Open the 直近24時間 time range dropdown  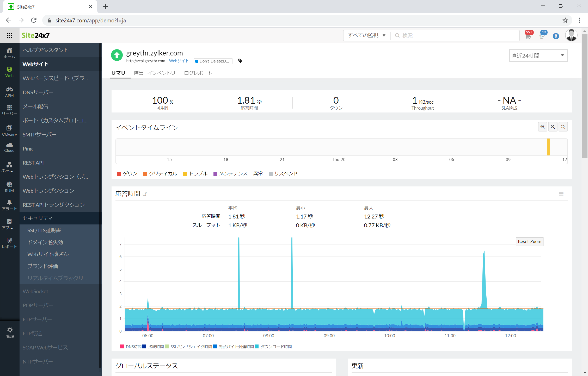538,56
